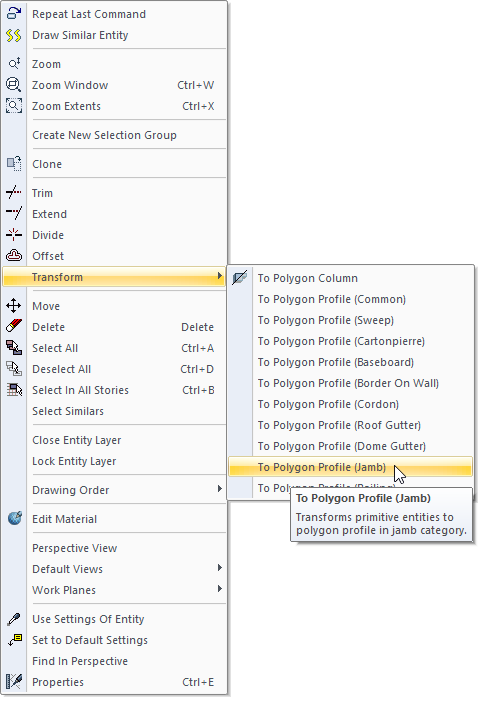Select Set to Default Settings
This screenshot has width=487, height=707.
[114, 640]
